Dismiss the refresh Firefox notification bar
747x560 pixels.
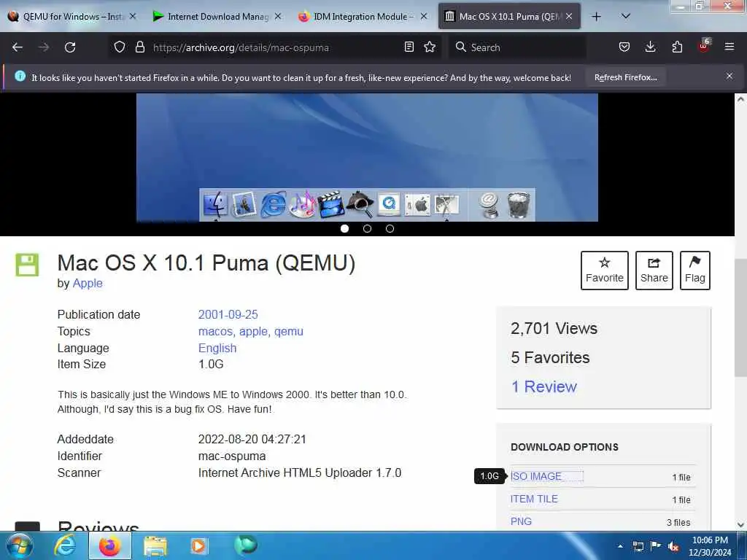click(729, 76)
